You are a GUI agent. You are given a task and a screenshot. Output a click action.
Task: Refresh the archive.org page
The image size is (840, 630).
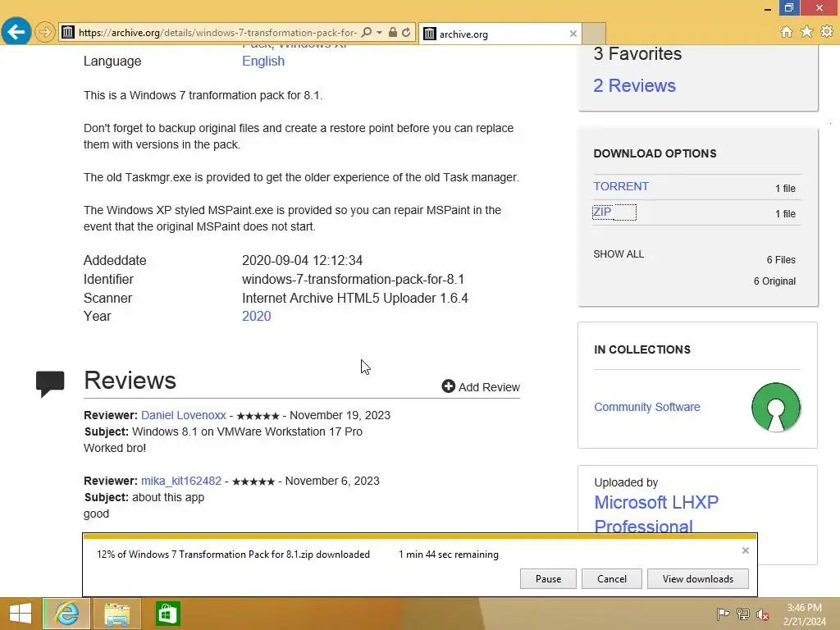click(406, 33)
